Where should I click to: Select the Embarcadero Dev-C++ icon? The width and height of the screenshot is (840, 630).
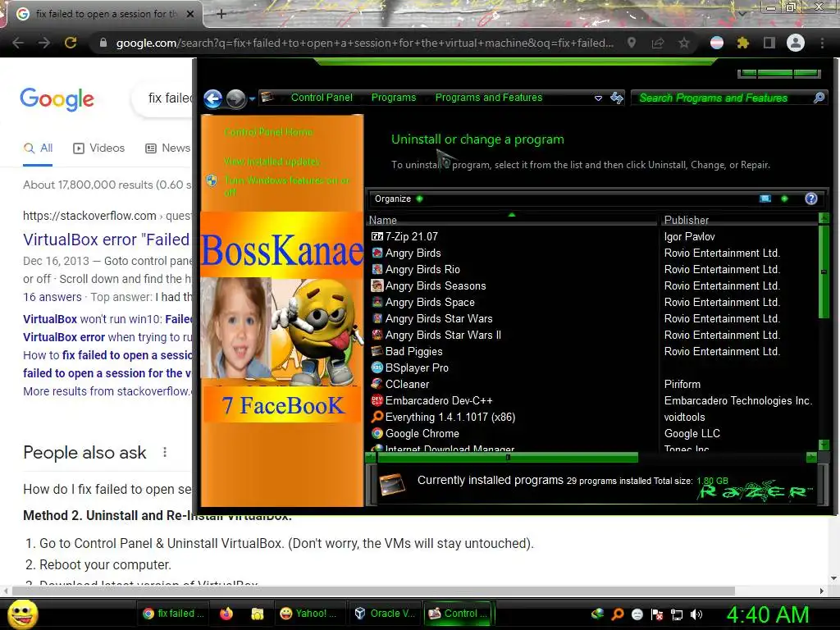pos(377,400)
